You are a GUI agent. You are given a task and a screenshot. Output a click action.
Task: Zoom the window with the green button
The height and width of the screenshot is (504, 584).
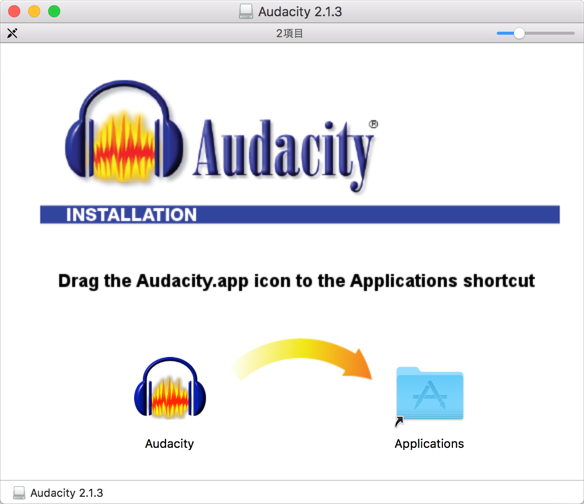coord(54,11)
